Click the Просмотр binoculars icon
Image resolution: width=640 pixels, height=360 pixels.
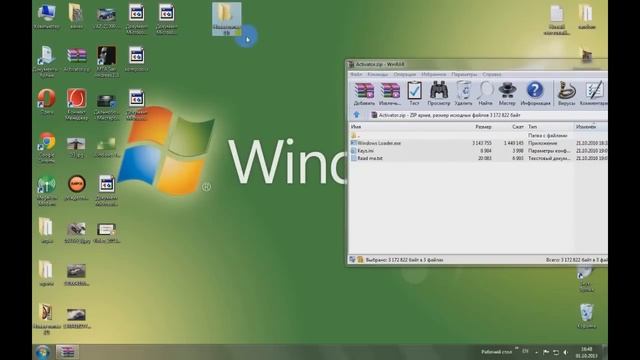point(439,93)
